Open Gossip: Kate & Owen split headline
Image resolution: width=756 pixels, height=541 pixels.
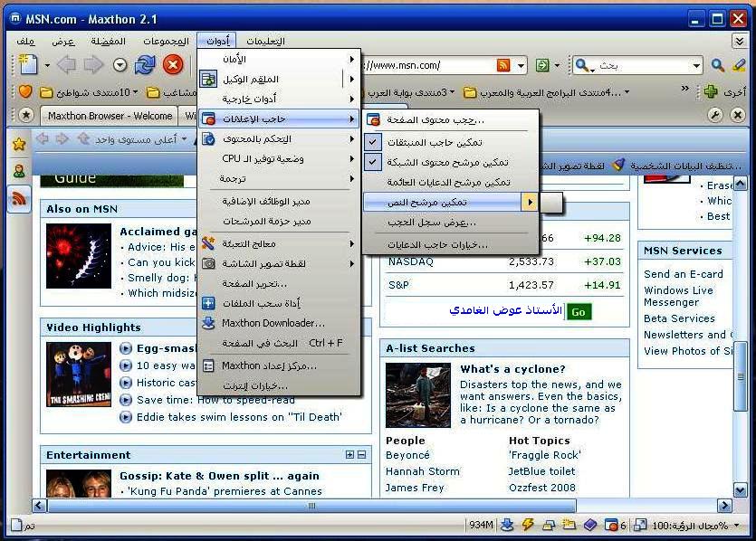point(219,476)
